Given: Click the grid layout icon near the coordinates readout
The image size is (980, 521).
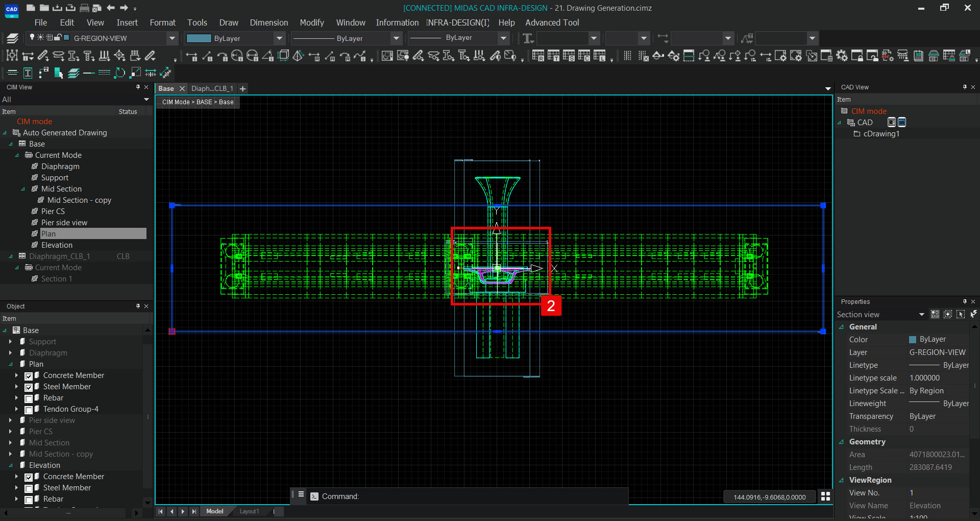Looking at the screenshot, I should 825,496.
